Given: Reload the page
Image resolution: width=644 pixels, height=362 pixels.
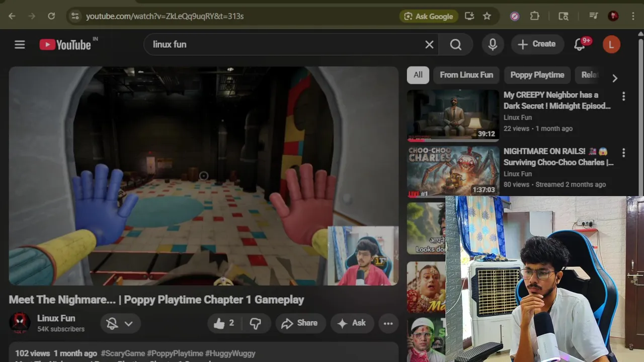Looking at the screenshot, I should pyautogui.click(x=51, y=16).
